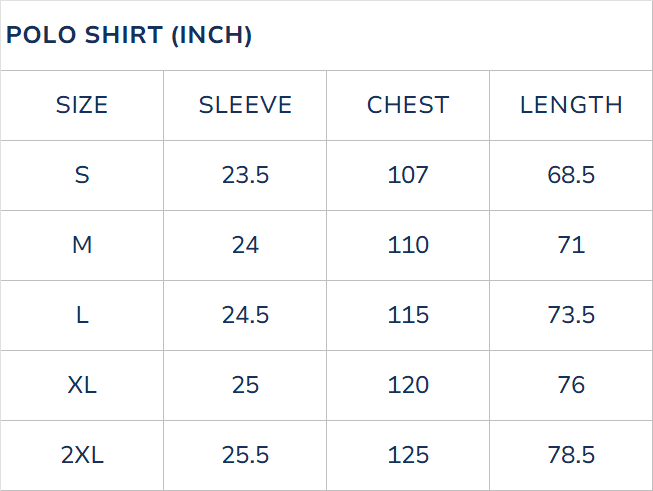
Task: Click length value 76
Action: [571, 385]
